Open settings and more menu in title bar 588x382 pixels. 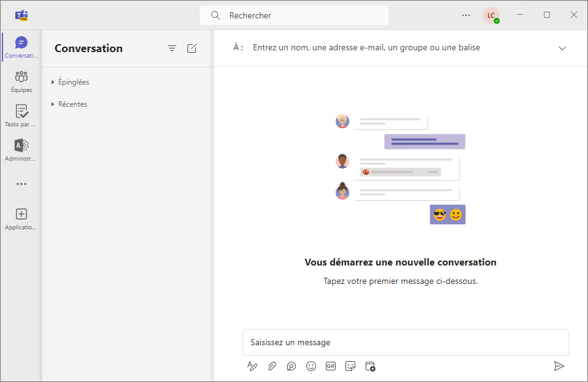click(466, 15)
